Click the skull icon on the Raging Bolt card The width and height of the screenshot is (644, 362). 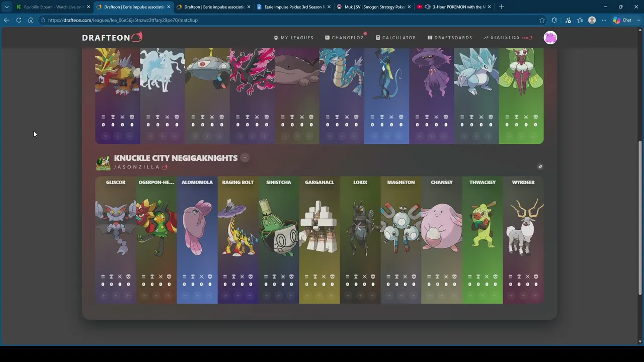pos(251,277)
